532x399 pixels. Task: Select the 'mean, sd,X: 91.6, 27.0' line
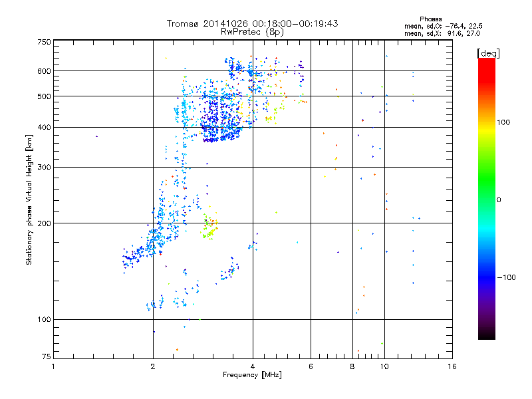coord(442,33)
